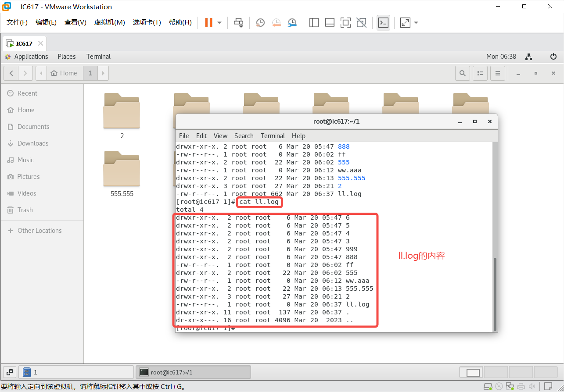Toggle Unity mode crossed-window icon
The height and width of the screenshot is (392, 564).
361,22
